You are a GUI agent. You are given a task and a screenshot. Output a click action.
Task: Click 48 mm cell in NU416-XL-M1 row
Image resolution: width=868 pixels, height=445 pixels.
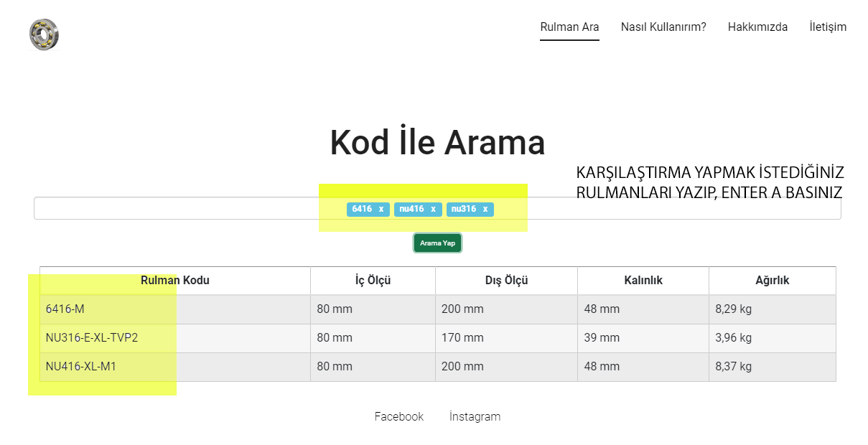pyautogui.click(x=643, y=367)
